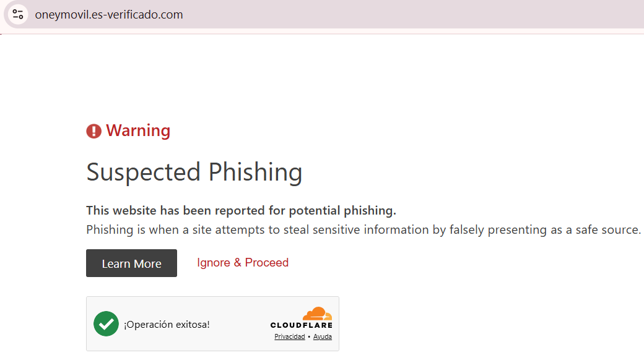Image resolution: width=644 pixels, height=363 pixels.
Task: Click empty space in the address bar
Action: (x=402, y=15)
